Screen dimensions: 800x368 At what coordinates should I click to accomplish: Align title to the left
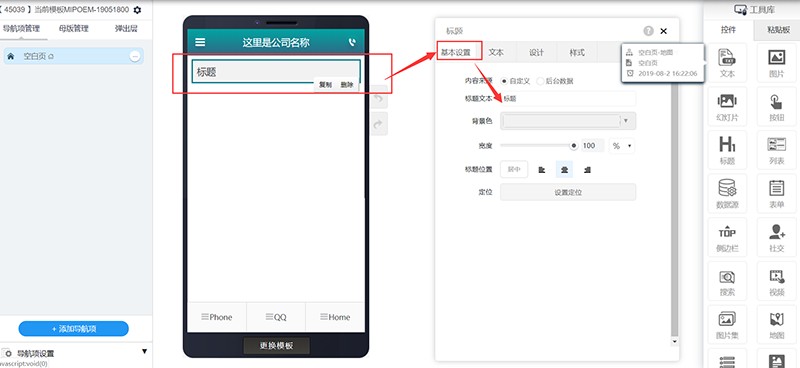coord(542,170)
